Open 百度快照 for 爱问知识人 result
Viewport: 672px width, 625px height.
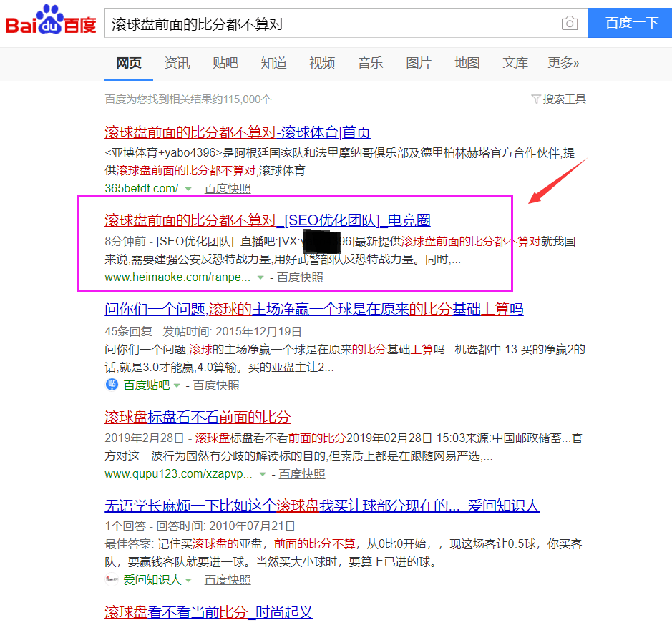pos(228,580)
